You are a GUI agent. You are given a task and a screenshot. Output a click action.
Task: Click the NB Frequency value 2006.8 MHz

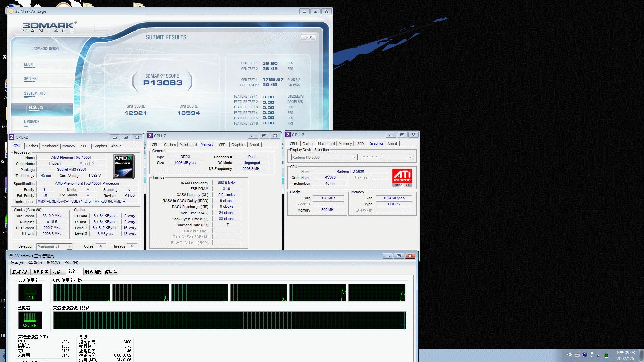[252, 169]
